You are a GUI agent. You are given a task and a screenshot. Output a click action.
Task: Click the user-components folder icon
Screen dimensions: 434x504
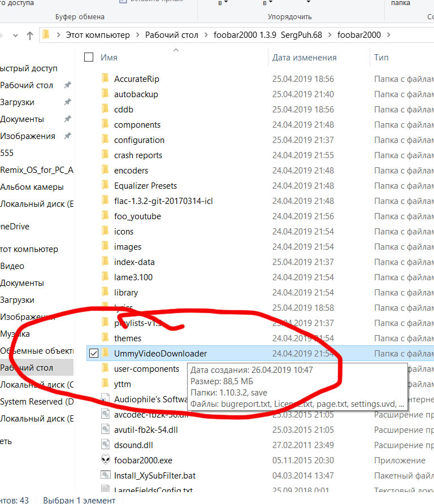pos(105,368)
